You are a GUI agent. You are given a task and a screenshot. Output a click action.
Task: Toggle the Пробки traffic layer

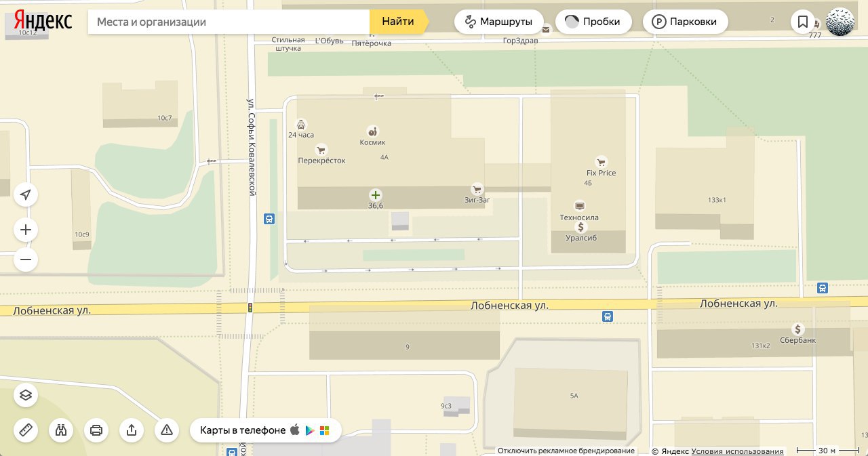tap(593, 22)
